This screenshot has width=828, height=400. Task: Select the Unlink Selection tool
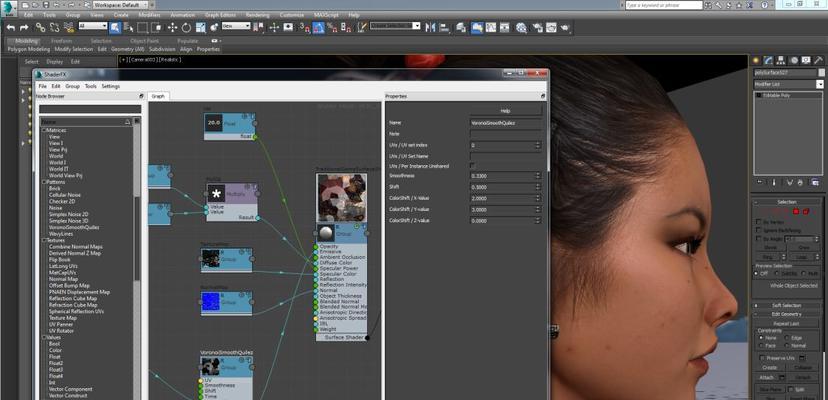tap(54, 27)
